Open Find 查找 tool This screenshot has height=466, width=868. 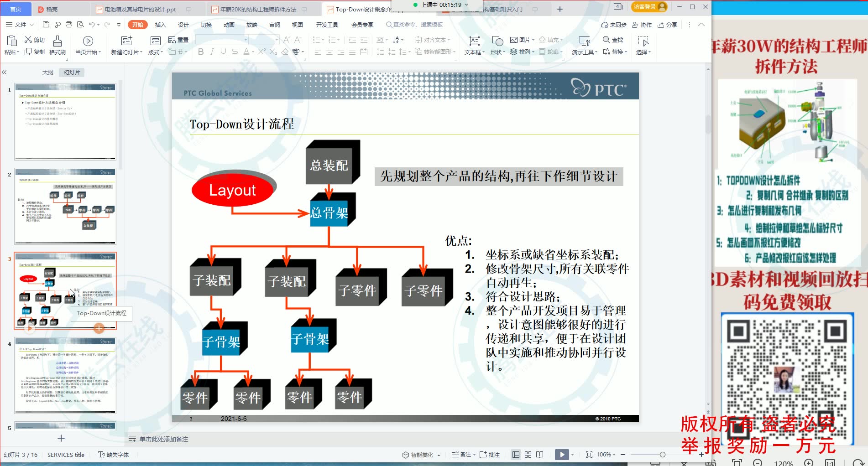(x=613, y=40)
